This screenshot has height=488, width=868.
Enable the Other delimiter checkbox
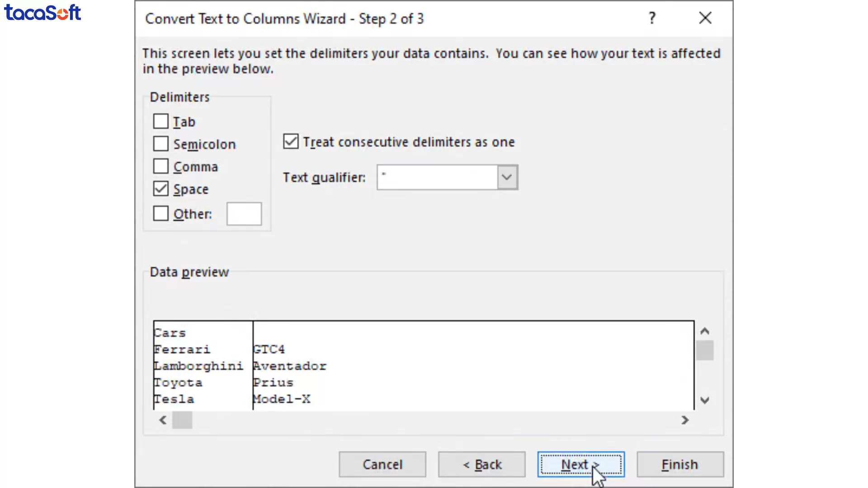pos(160,213)
